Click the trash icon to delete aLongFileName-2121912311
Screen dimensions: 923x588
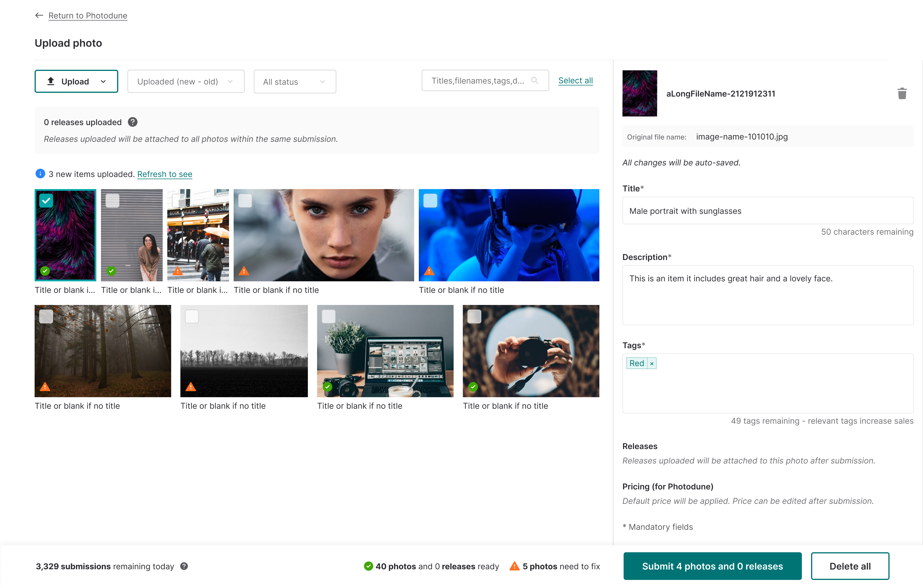[x=902, y=93]
